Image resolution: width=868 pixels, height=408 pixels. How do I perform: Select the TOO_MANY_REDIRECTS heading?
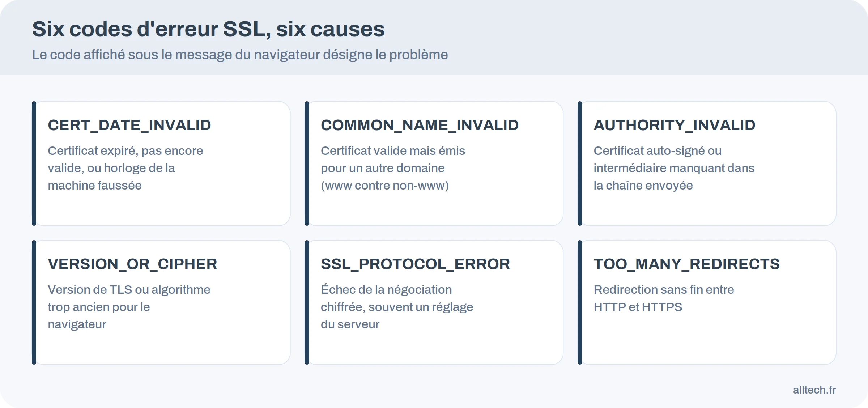(686, 264)
